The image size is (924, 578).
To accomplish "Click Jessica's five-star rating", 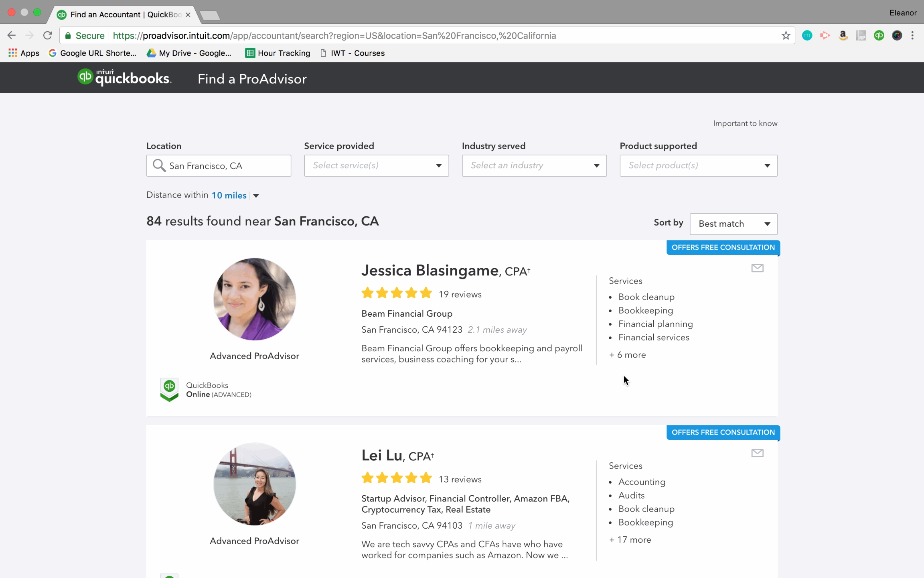I will coord(397,293).
